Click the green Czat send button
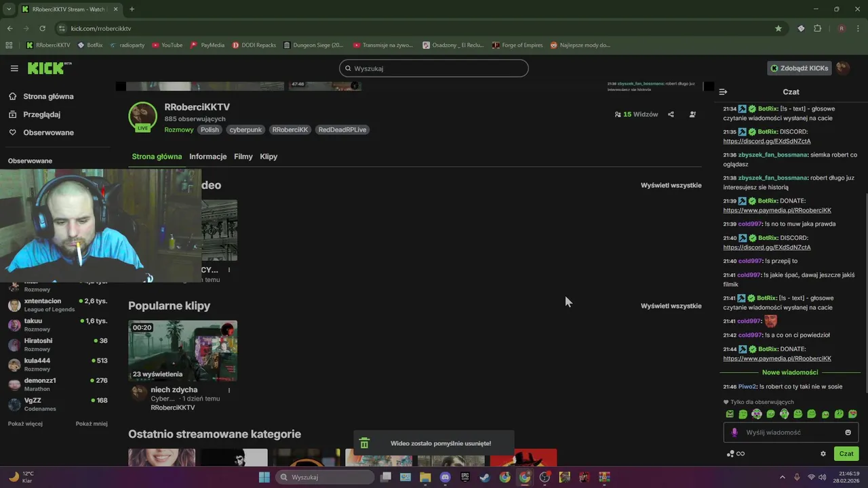The image size is (868, 488). (x=846, y=453)
